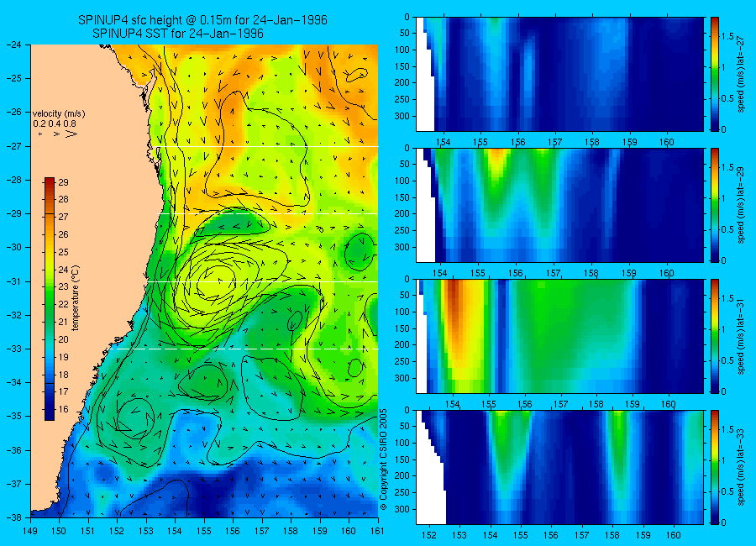Click the '300' depth label on lat=-27 panel
This screenshot has height=546, width=756.
(x=402, y=116)
